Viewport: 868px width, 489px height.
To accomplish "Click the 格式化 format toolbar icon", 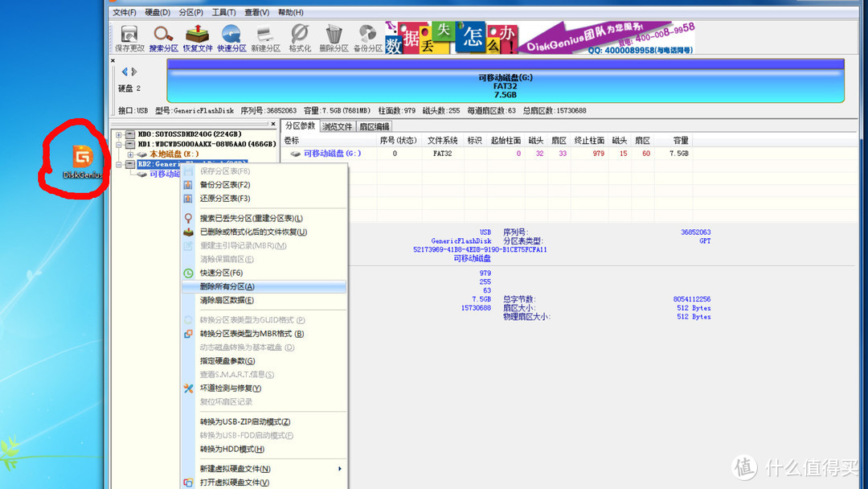I will coord(300,35).
